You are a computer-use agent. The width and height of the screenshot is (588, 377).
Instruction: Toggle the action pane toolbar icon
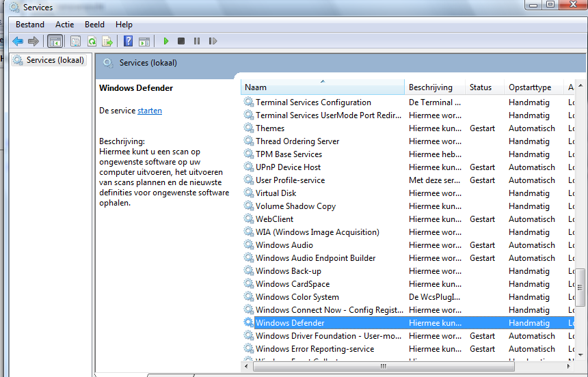pyautogui.click(x=144, y=41)
